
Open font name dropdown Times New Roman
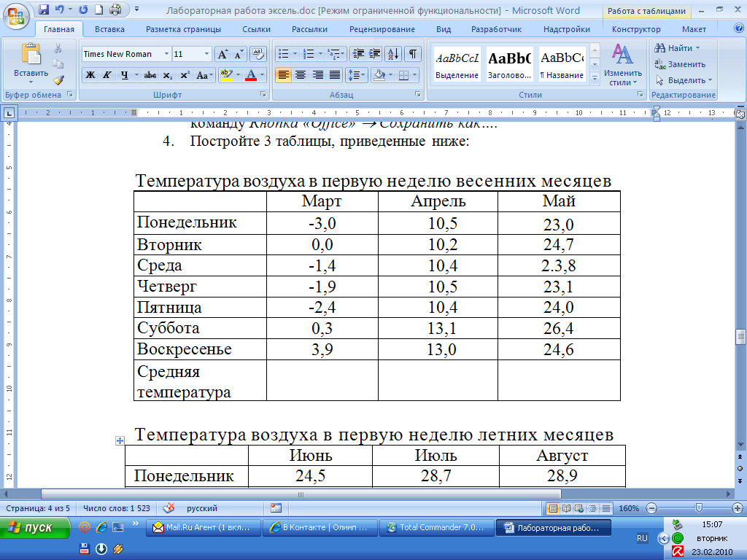point(166,54)
